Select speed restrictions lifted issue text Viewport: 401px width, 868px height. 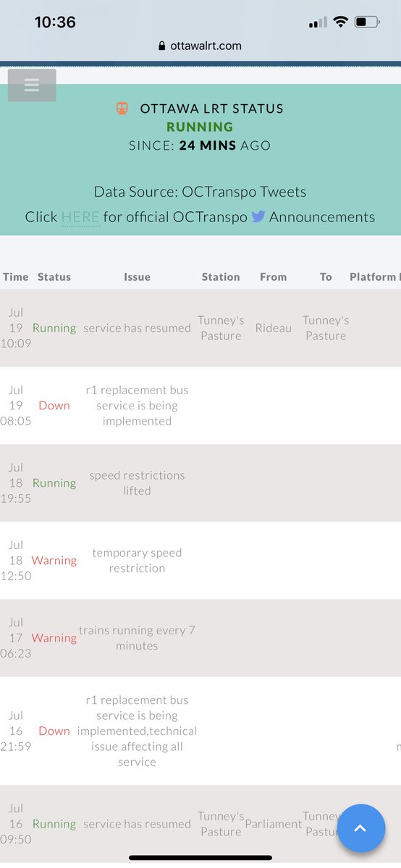[137, 482]
